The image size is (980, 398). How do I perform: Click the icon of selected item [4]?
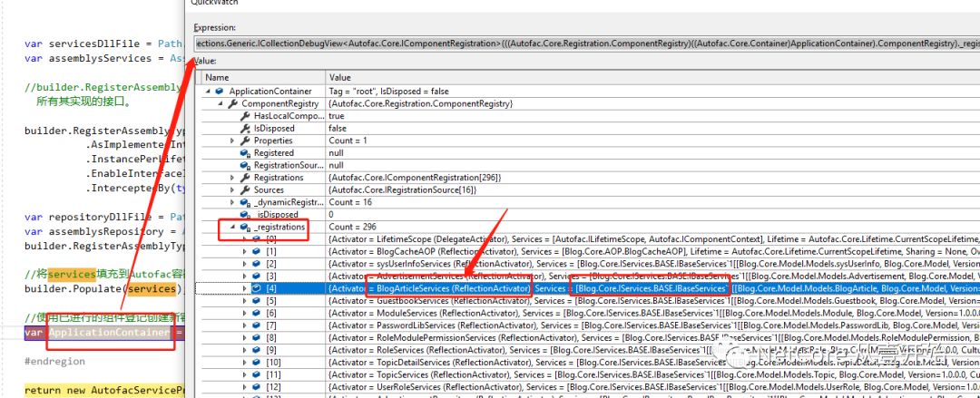tap(256, 288)
